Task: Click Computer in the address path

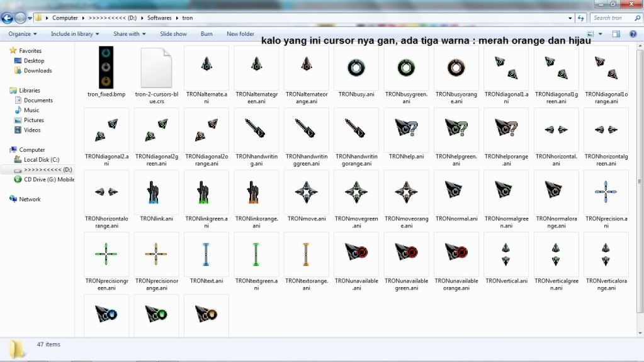Action: [x=65, y=18]
